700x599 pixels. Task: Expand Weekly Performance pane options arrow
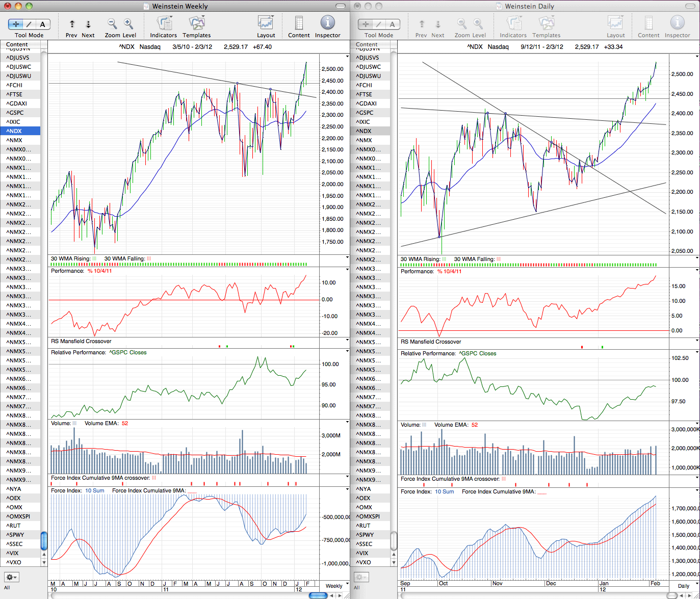[x=347, y=270]
